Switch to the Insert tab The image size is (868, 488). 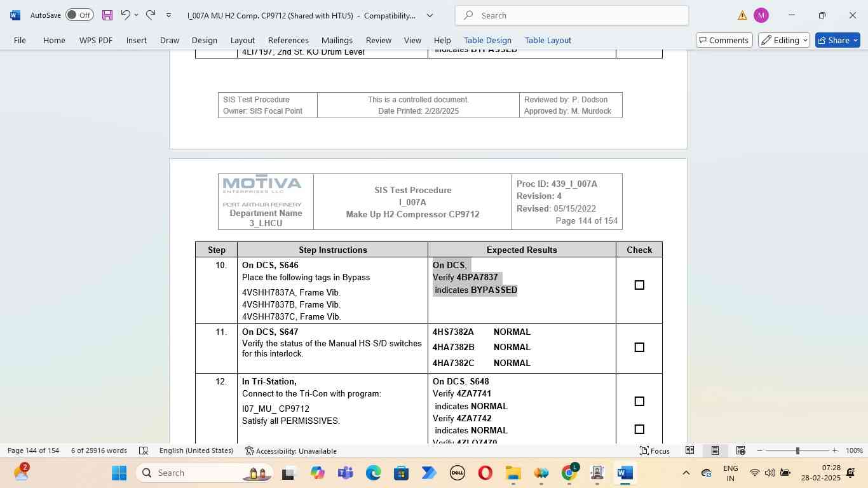pyautogui.click(x=137, y=40)
